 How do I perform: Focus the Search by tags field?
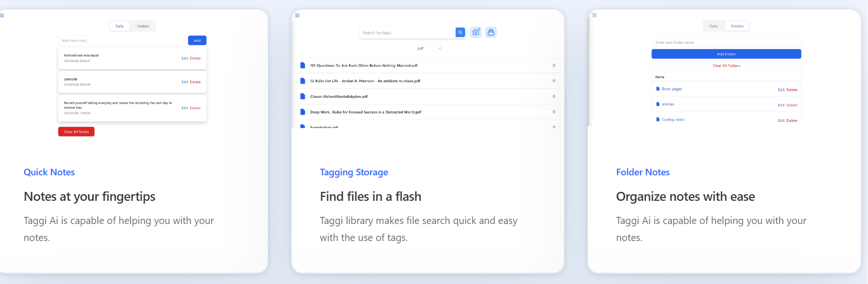coord(407,33)
